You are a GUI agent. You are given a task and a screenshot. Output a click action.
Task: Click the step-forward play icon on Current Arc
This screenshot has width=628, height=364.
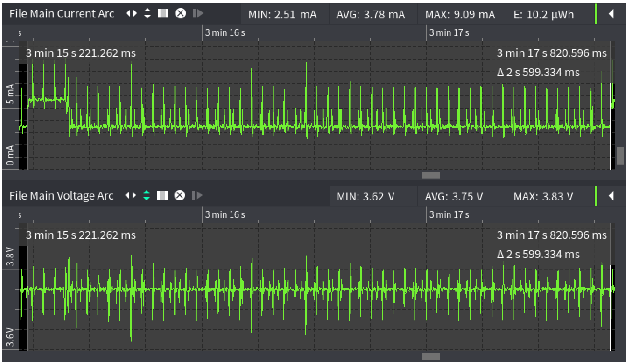[x=198, y=13]
